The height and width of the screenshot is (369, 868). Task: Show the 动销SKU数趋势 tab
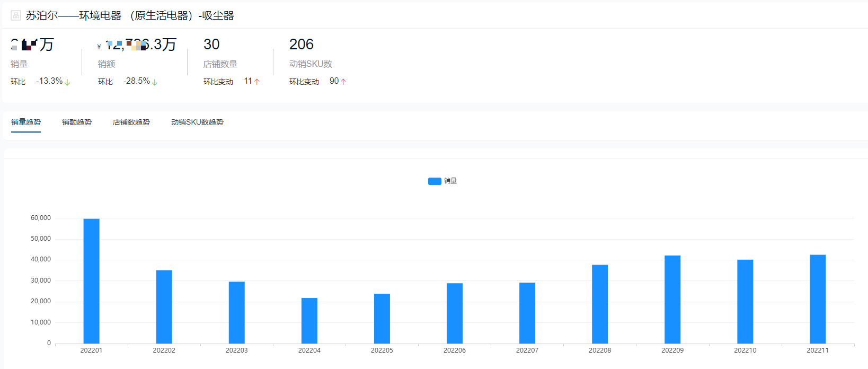[197, 122]
